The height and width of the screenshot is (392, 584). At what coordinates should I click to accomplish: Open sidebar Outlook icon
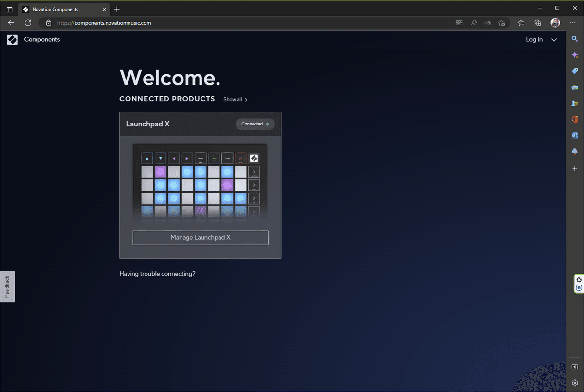pos(575,135)
